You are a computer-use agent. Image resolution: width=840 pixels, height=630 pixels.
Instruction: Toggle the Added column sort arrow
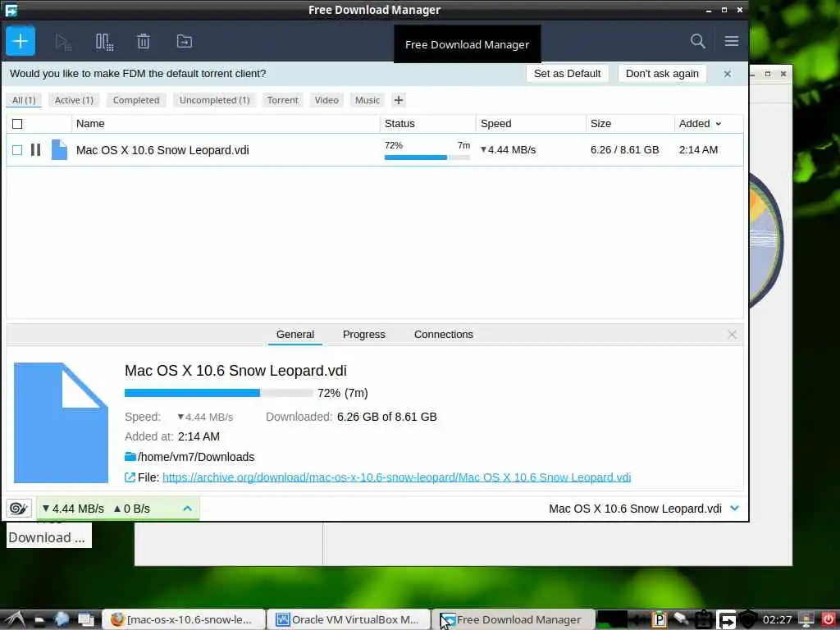719,124
